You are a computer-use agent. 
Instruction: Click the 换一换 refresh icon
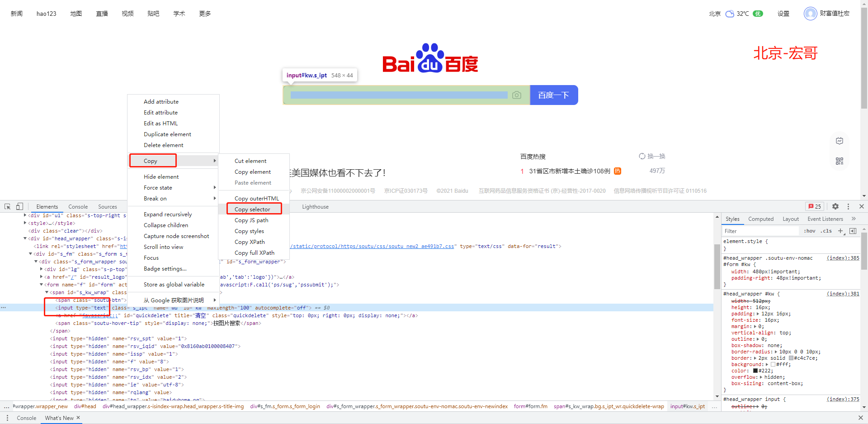642,156
